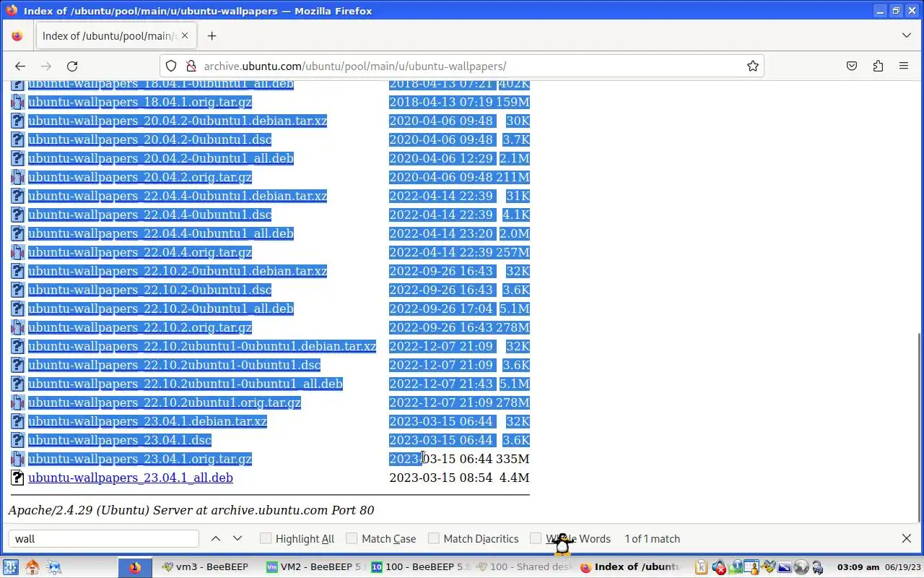
Task: Click archive icon beside ubuntu-wallpapers_22.04.4.orig.tar.gz
Action: point(17,252)
